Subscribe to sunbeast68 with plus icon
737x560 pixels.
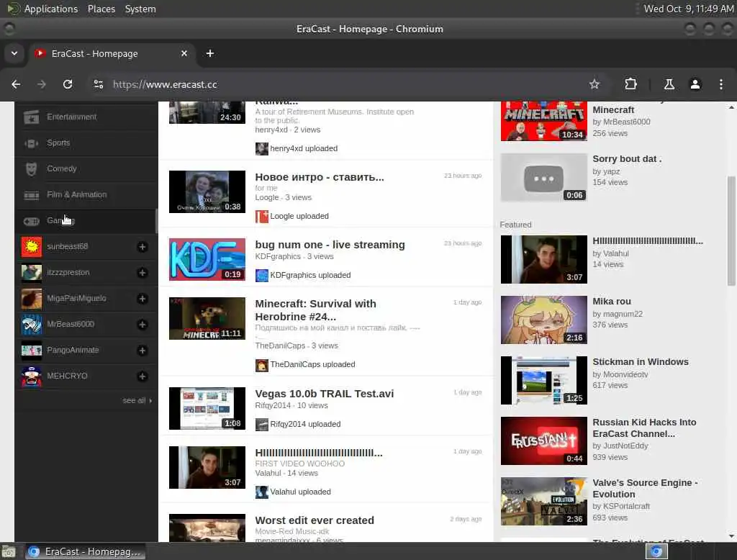click(x=143, y=247)
